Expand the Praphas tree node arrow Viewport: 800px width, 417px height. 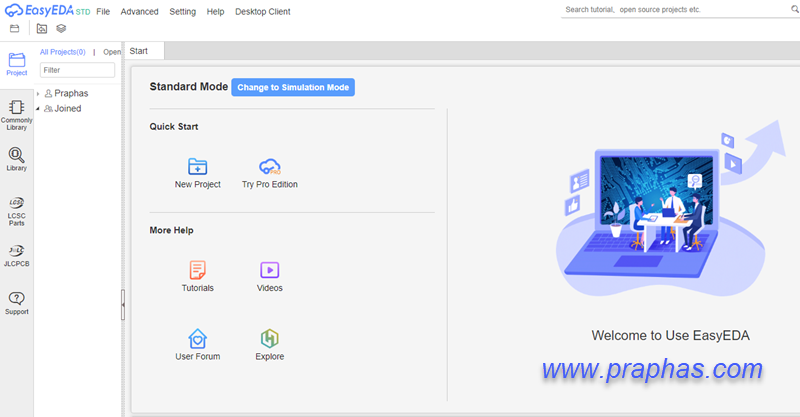(38, 94)
